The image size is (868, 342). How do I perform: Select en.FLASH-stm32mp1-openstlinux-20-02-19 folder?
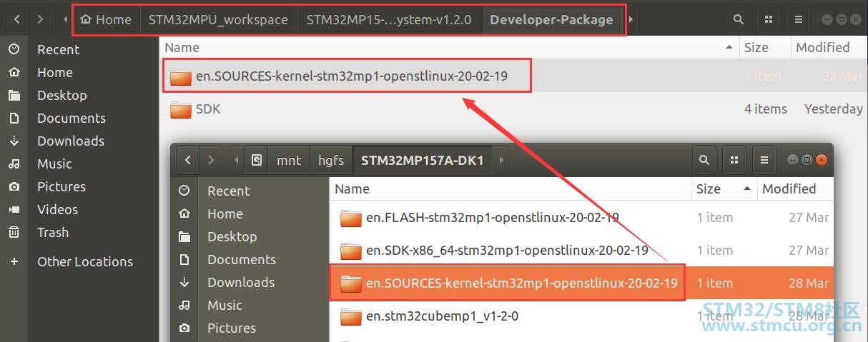pyautogui.click(x=581, y=218)
